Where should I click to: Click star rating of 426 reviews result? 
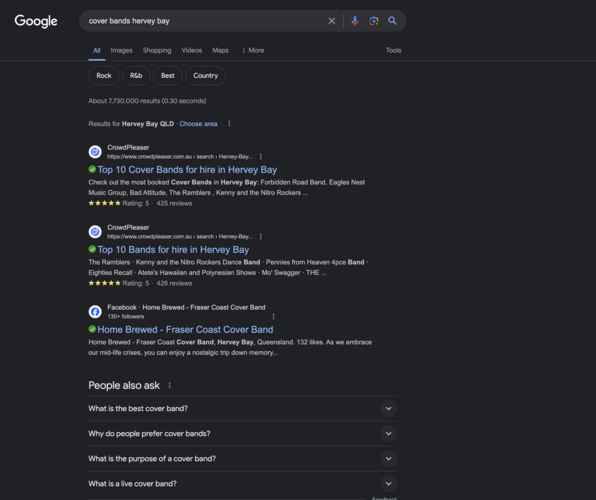tap(105, 283)
